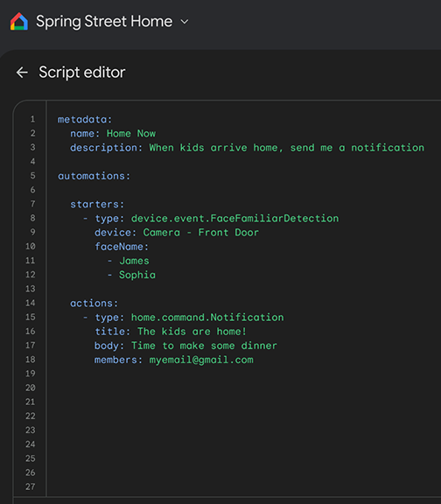The image size is (441, 504).
Task: Click 'The kids are home!' title value
Action: click(x=192, y=332)
